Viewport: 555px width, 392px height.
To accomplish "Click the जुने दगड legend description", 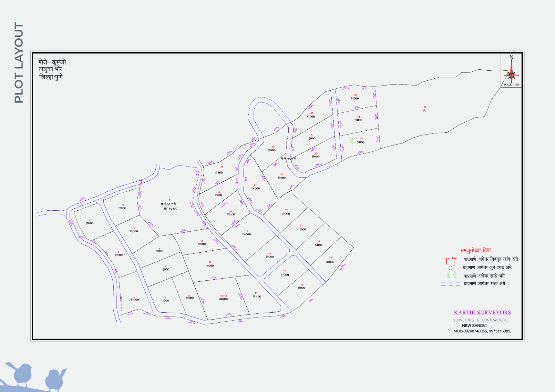I will (487, 268).
